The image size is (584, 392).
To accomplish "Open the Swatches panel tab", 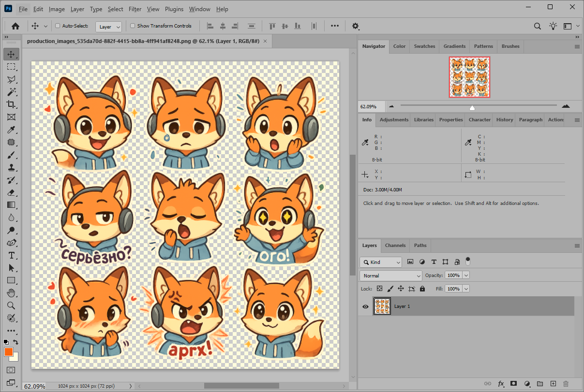I will point(424,46).
